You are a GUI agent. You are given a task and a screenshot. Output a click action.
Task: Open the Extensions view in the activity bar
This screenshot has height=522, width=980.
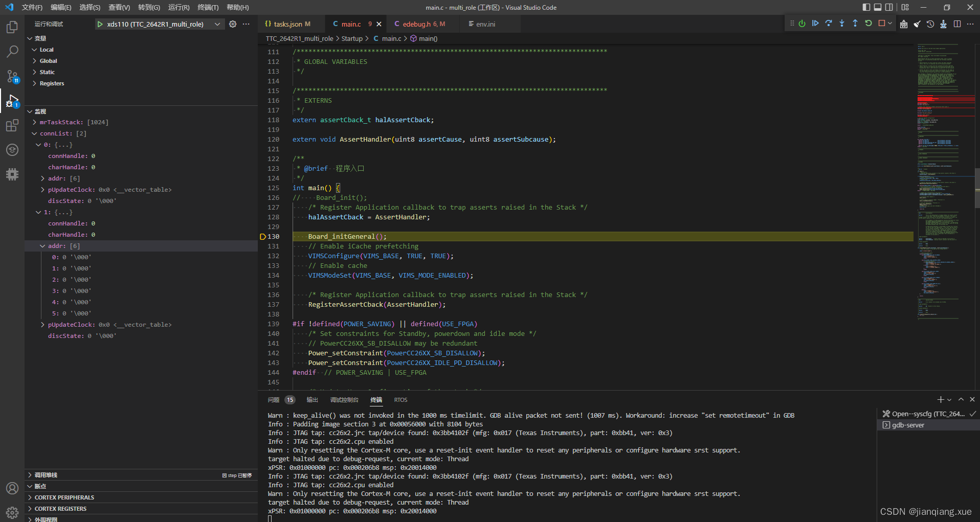point(12,125)
